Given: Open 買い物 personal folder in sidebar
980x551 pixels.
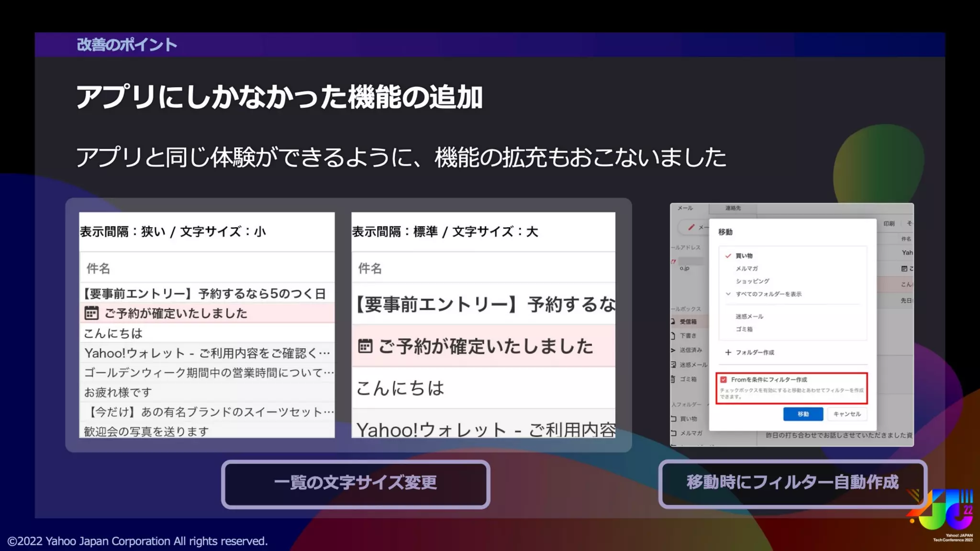Looking at the screenshot, I should (x=688, y=419).
